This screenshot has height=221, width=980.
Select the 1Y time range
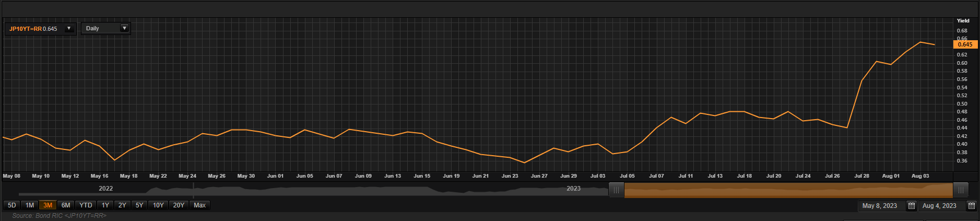(105, 205)
